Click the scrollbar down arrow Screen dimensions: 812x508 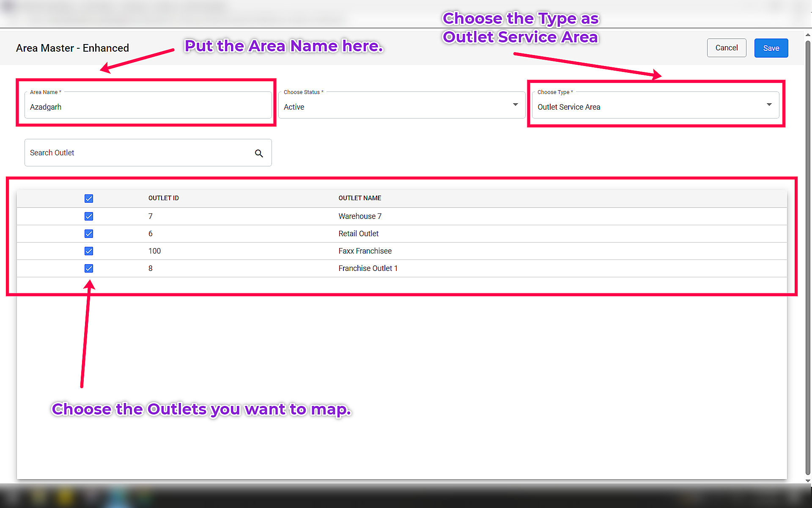tap(808, 480)
